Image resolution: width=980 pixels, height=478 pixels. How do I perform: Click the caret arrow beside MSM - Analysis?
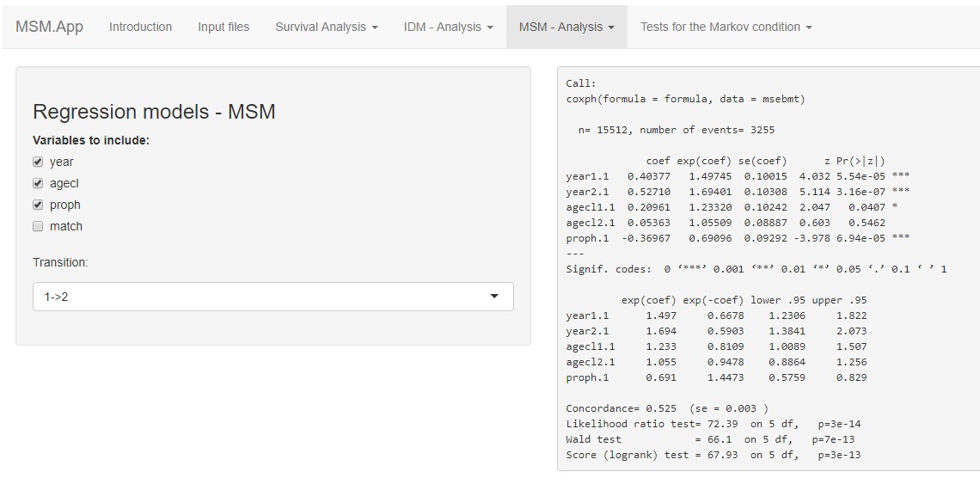pyautogui.click(x=611, y=28)
